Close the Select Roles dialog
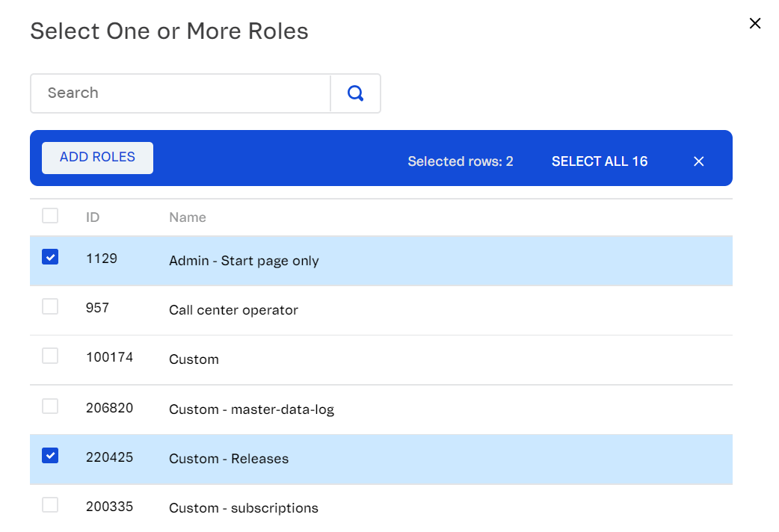Image resolution: width=779 pixels, height=532 pixels. (754, 23)
